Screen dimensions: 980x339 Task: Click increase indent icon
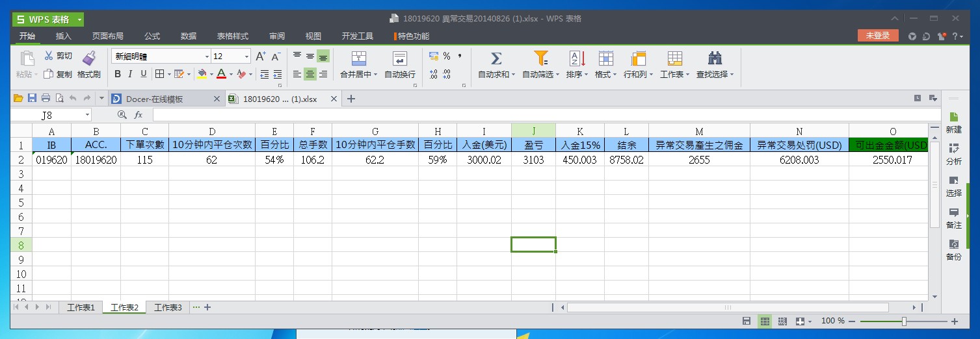[278, 75]
